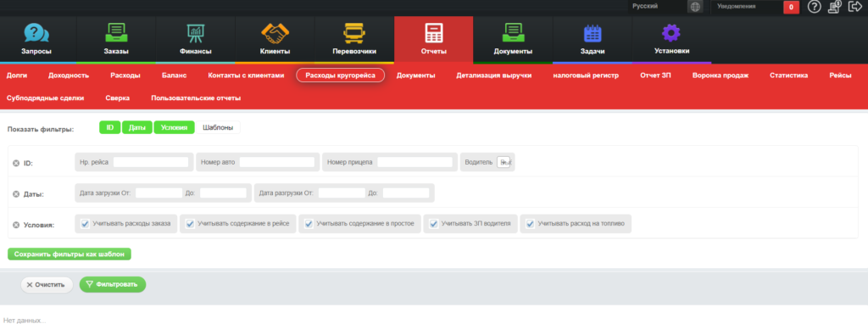Open the Перевозчики truck icon
This screenshot has width=868, height=335.
[x=354, y=33]
